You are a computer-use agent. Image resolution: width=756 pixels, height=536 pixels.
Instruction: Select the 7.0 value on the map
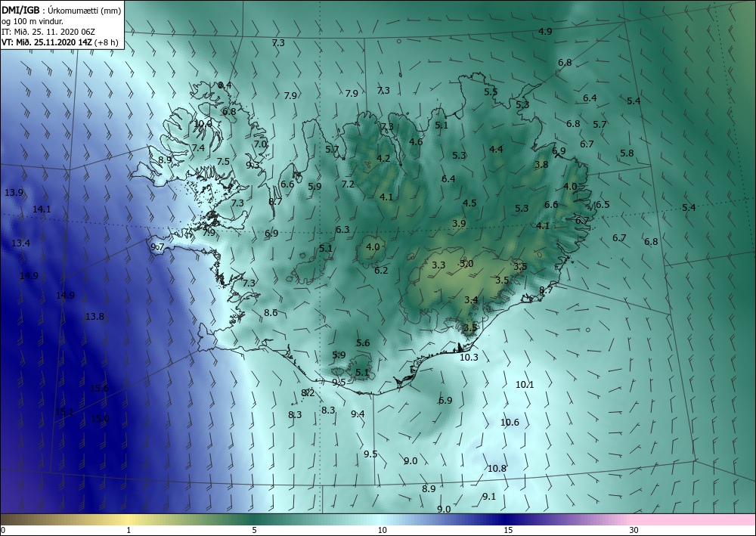[x=260, y=144]
